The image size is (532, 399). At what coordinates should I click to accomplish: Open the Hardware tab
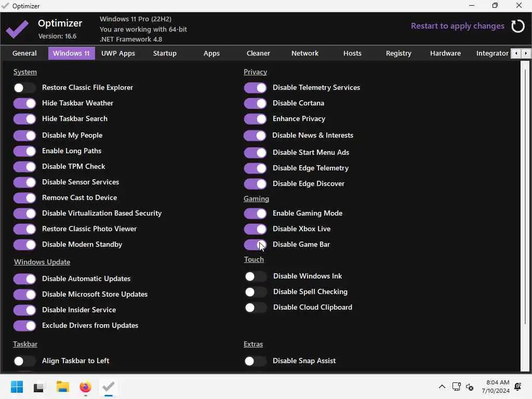(445, 54)
